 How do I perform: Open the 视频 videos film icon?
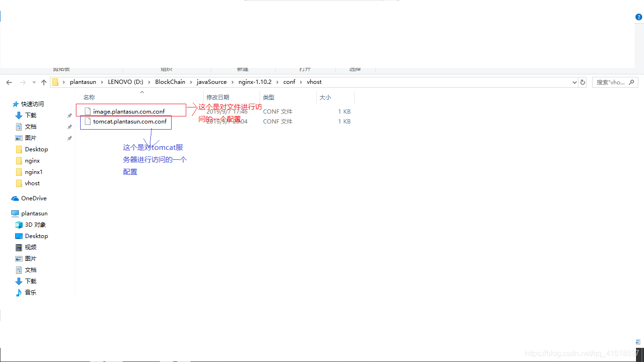coord(19,247)
